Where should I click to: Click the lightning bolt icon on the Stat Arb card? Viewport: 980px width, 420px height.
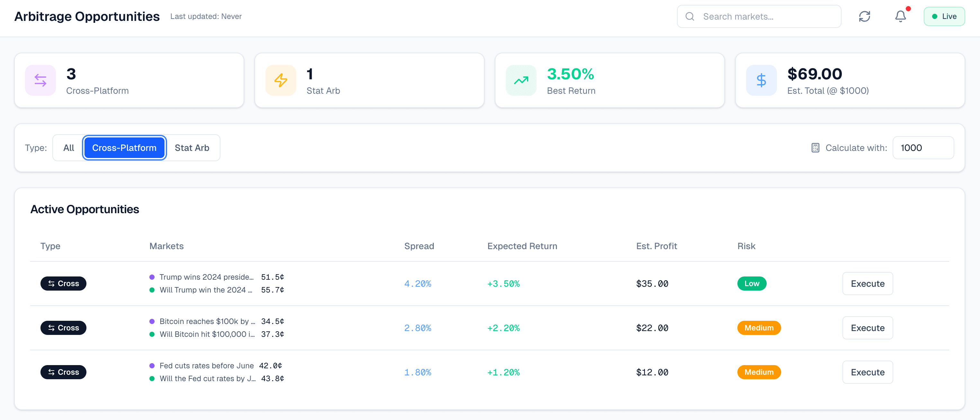tap(281, 80)
